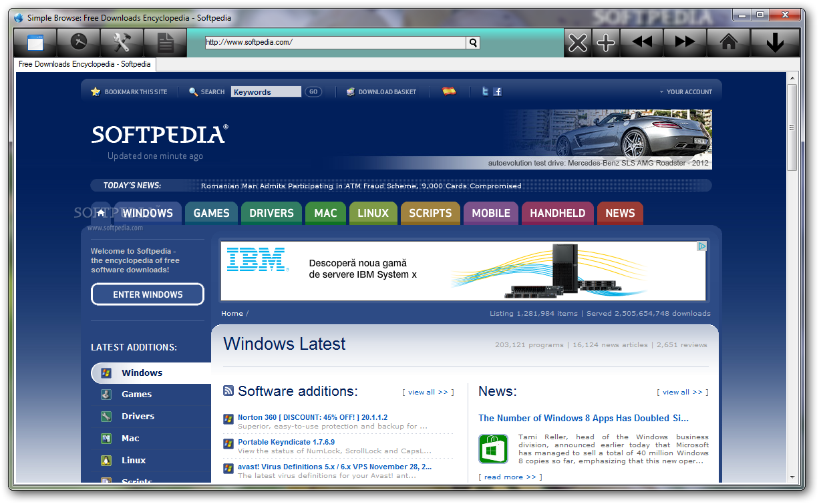Image resolution: width=819 pixels, height=504 pixels.
Task: Click view all for Software additions
Action: pos(428,393)
